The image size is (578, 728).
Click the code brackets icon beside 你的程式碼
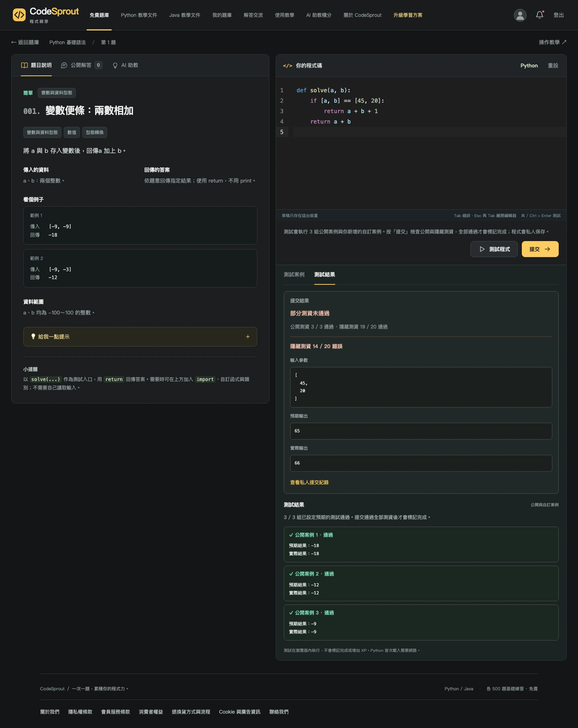point(287,65)
